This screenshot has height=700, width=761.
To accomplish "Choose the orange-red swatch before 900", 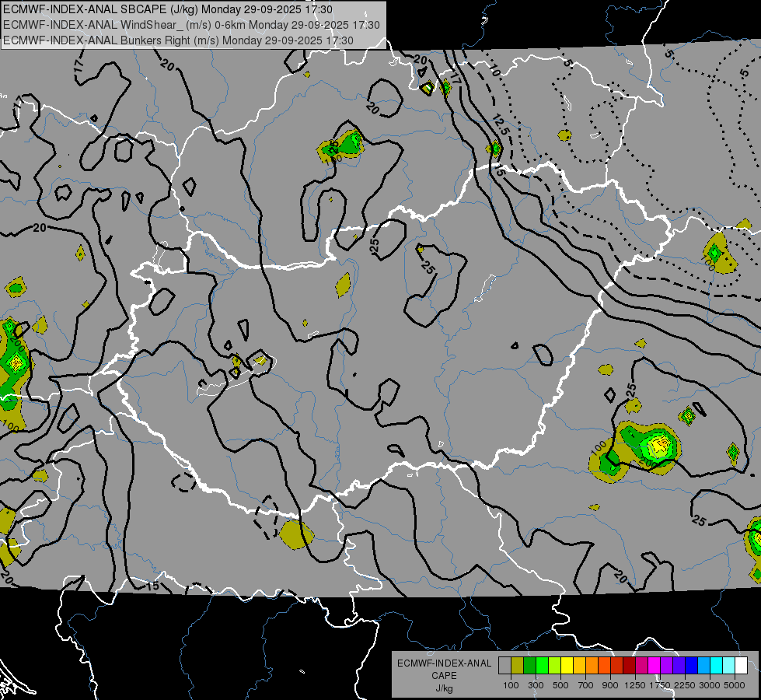I will (604, 666).
